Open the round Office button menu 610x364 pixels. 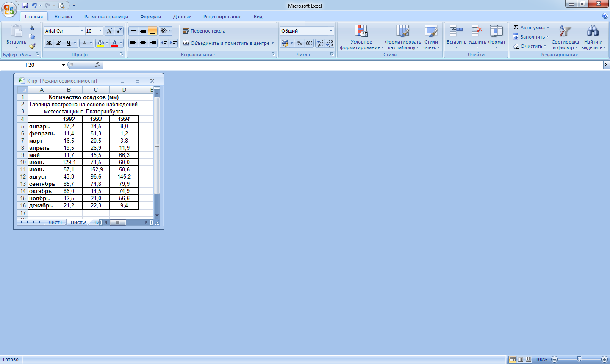click(x=9, y=9)
